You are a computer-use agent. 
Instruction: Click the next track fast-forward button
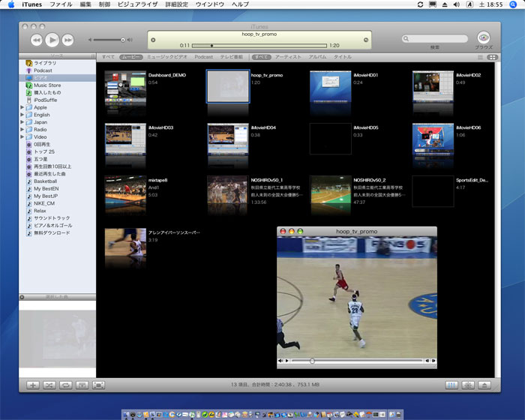point(68,40)
